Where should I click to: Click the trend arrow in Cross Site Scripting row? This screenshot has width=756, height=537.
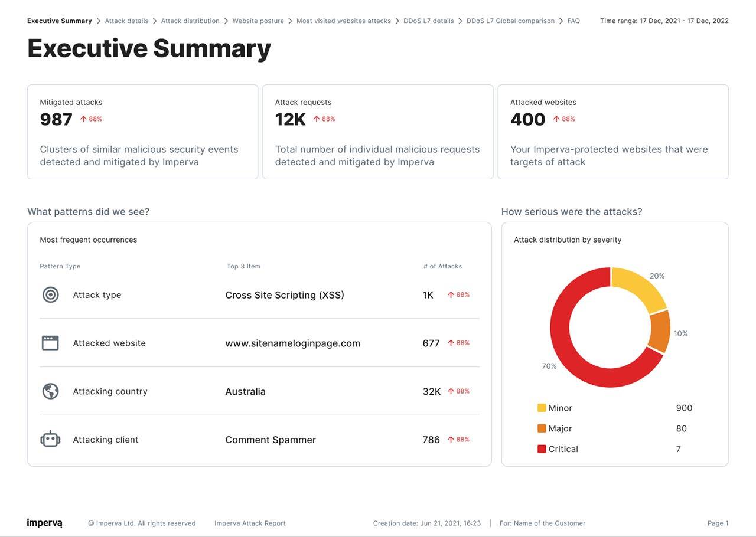451,295
